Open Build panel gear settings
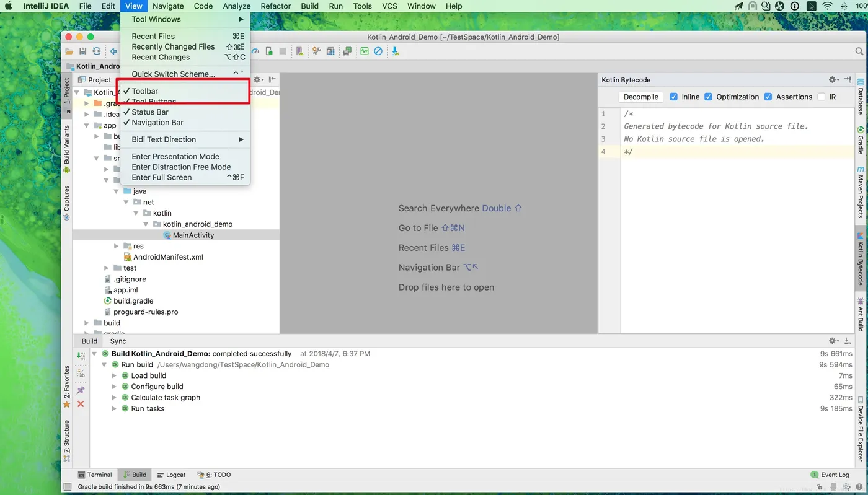 (x=834, y=341)
